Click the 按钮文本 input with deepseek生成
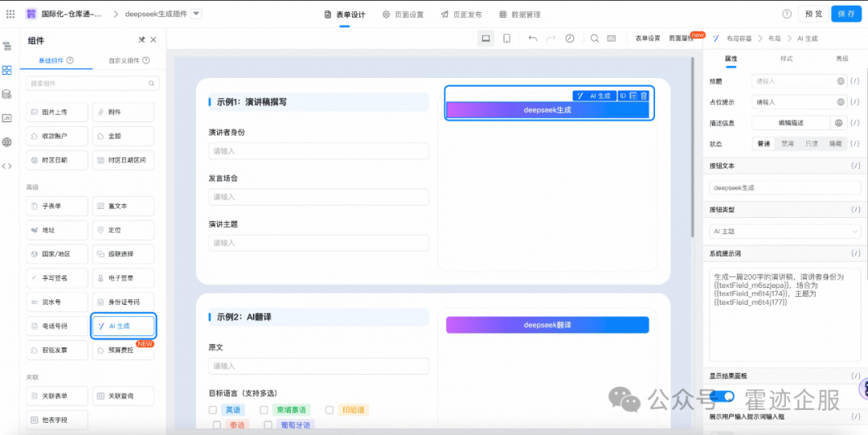Image resolution: width=868 pixels, height=435 pixels. (785, 187)
